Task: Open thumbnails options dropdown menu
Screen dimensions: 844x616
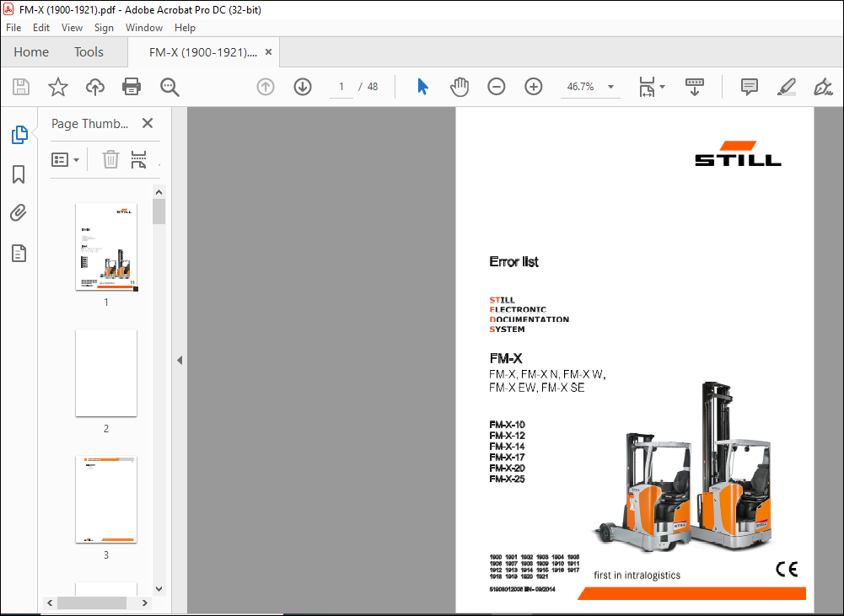Action: coord(65,160)
